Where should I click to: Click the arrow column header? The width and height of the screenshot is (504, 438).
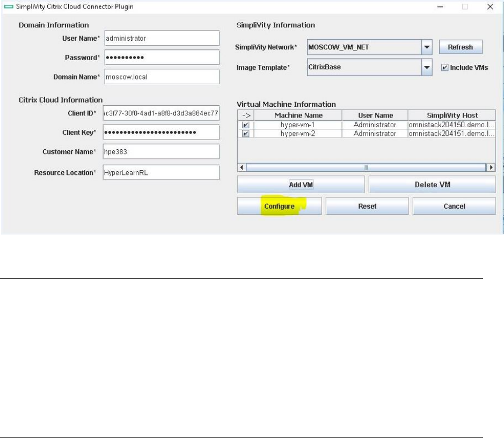tap(246, 115)
